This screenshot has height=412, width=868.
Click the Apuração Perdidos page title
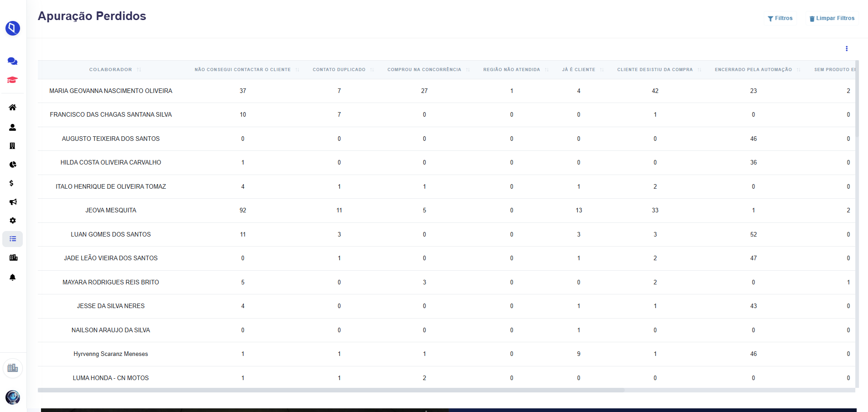tap(92, 16)
